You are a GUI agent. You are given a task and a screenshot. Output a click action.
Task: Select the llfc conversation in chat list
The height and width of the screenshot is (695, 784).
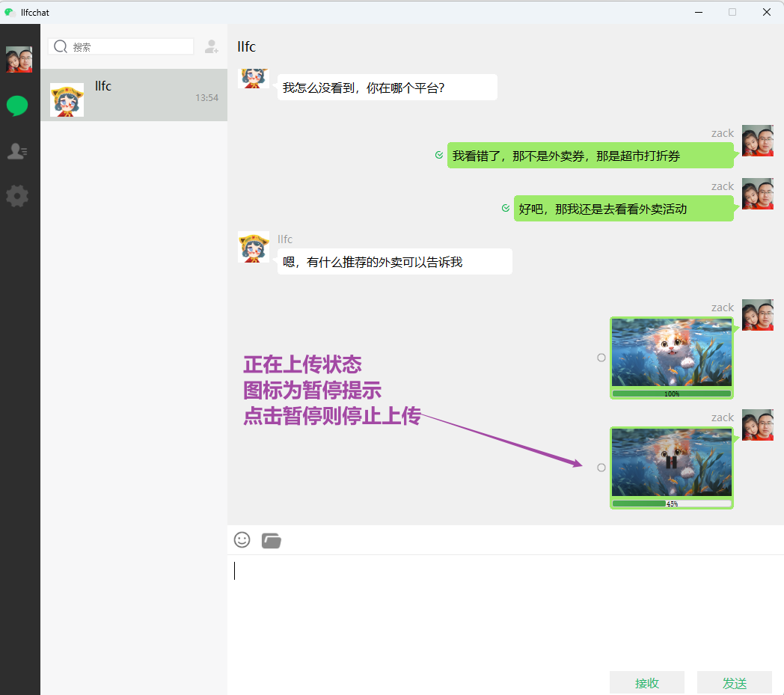pos(133,95)
